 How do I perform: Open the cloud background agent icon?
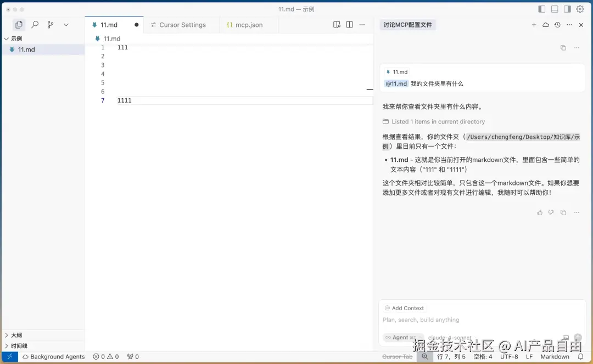tap(546, 25)
